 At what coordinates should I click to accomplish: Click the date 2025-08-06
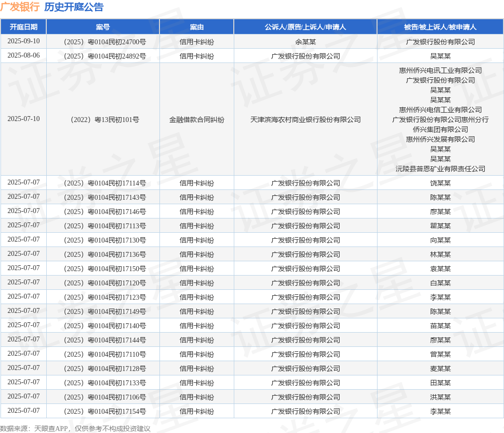point(24,55)
